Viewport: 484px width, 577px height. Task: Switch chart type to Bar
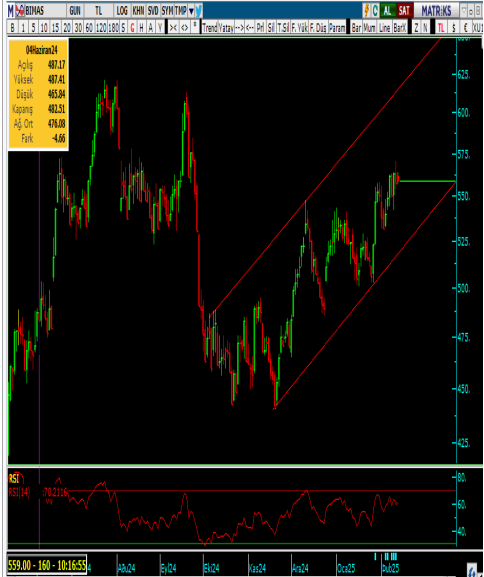click(x=356, y=27)
